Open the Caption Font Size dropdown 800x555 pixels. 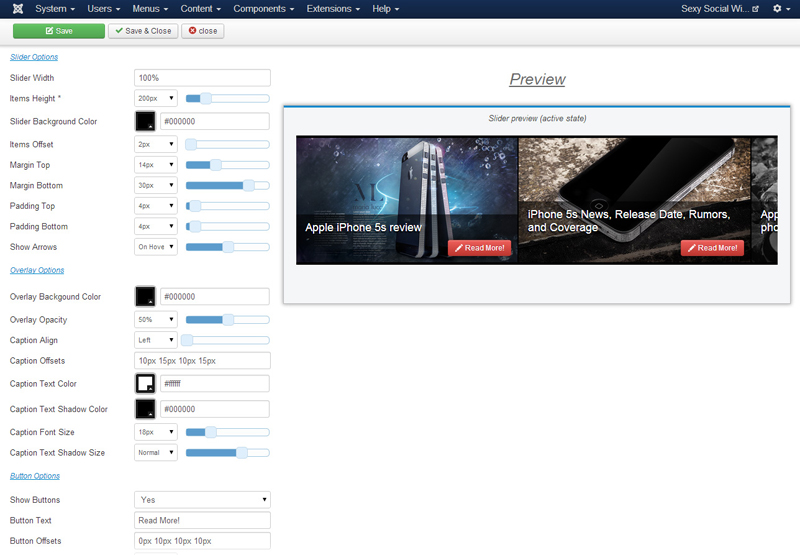point(156,432)
